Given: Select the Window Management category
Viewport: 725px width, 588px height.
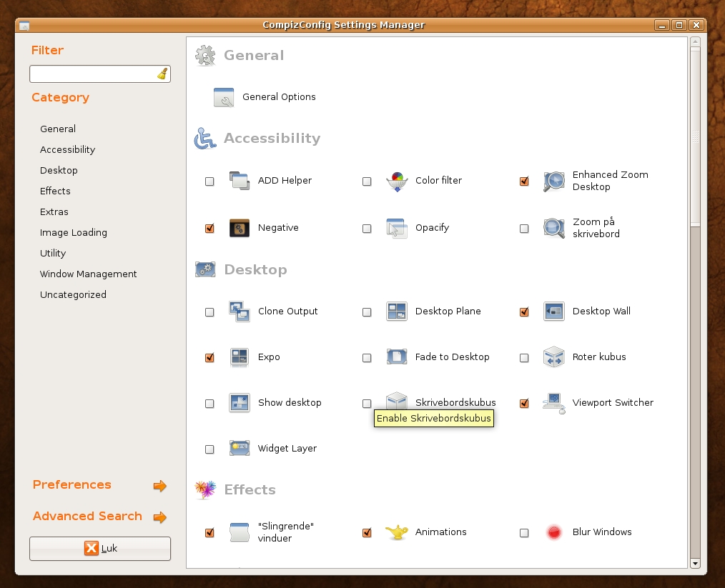Looking at the screenshot, I should tap(88, 274).
